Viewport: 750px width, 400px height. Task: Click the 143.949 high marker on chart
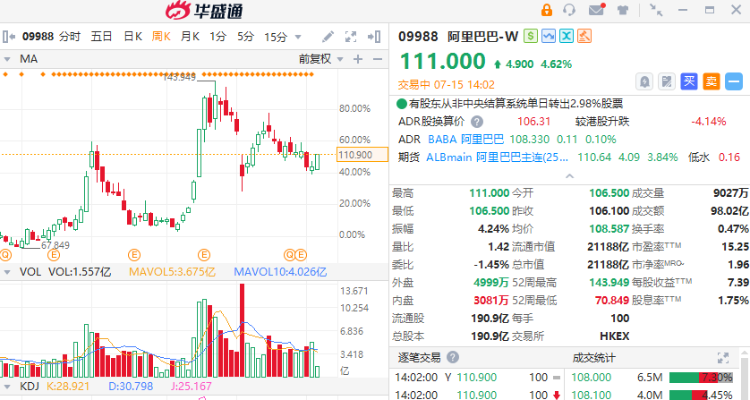[x=179, y=77]
